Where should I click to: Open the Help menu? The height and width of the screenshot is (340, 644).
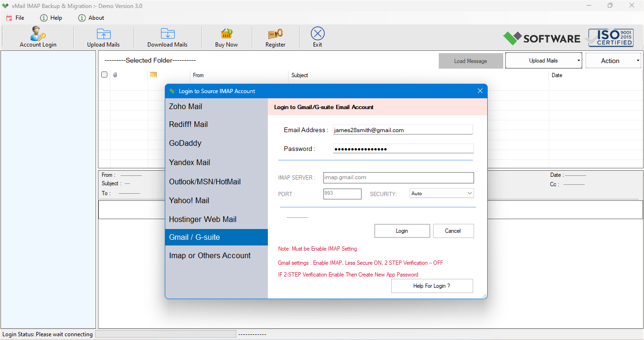point(51,18)
